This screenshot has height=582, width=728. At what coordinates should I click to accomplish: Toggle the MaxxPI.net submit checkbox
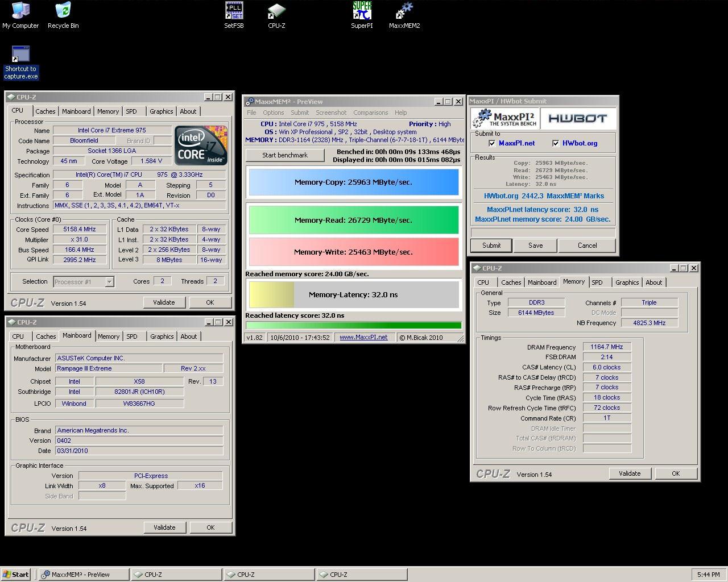(x=492, y=143)
